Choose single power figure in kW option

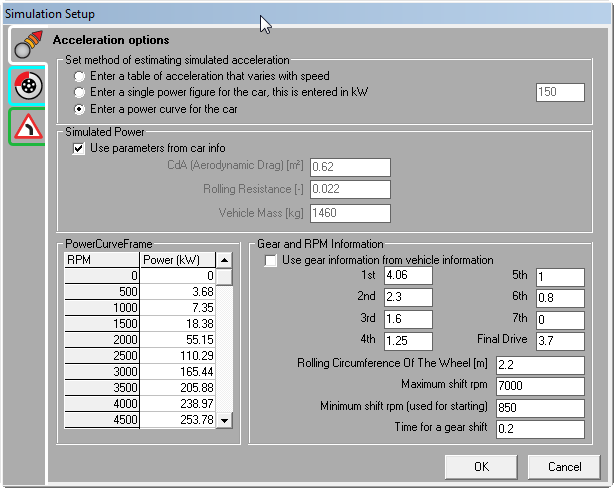80,92
